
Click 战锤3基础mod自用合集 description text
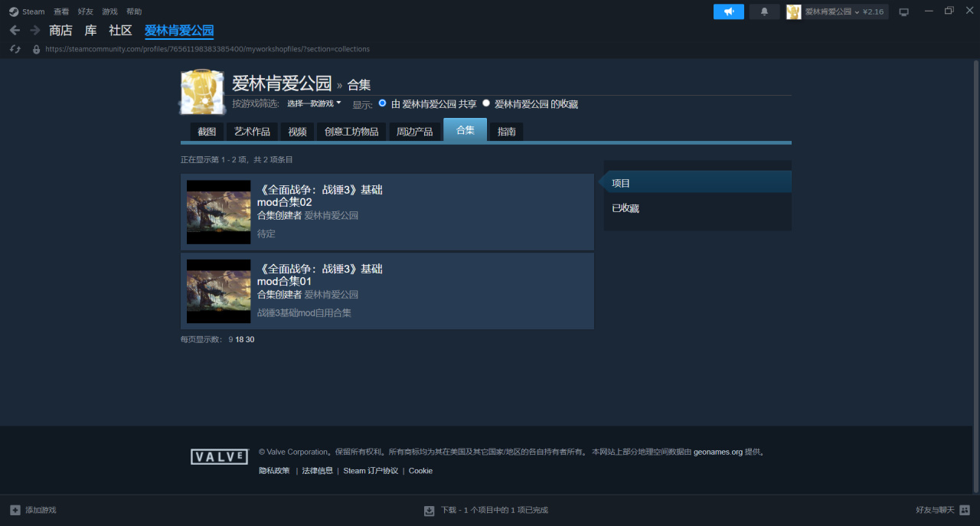[x=304, y=312]
